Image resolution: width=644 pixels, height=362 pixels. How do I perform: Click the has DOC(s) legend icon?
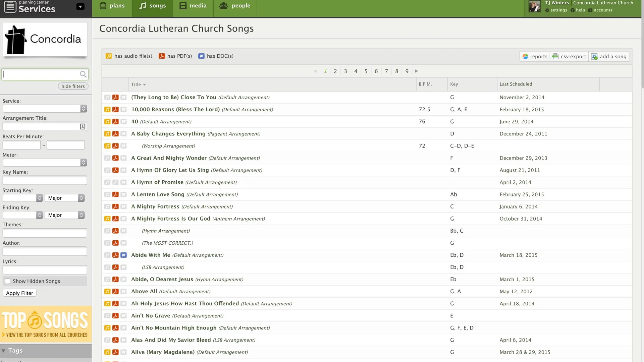point(201,56)
